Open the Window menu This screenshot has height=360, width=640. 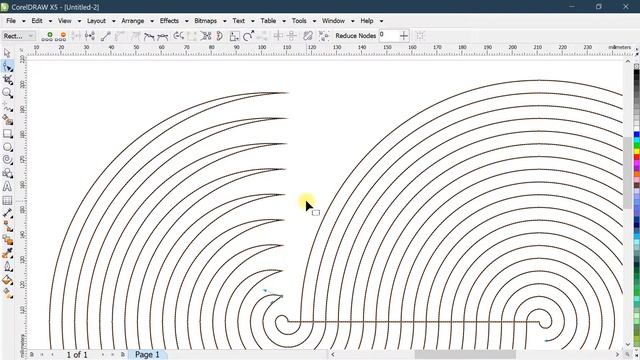tap(333, 21)
